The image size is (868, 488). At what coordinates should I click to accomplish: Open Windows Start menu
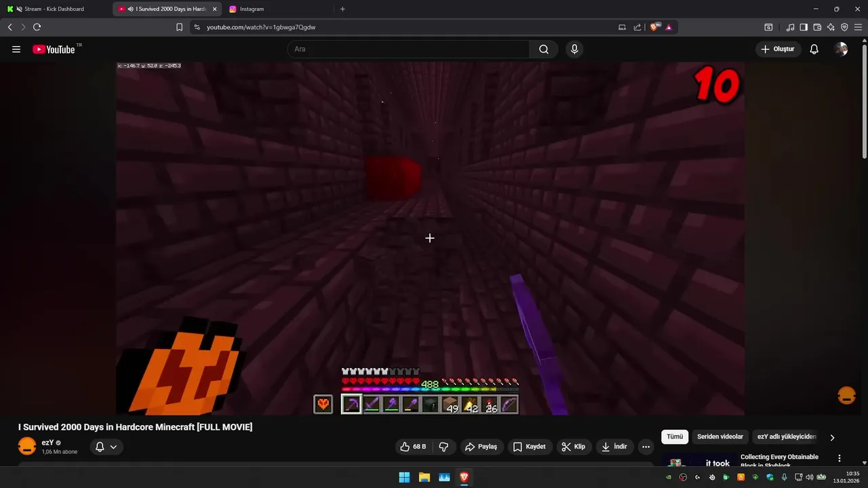click(404, 477)
